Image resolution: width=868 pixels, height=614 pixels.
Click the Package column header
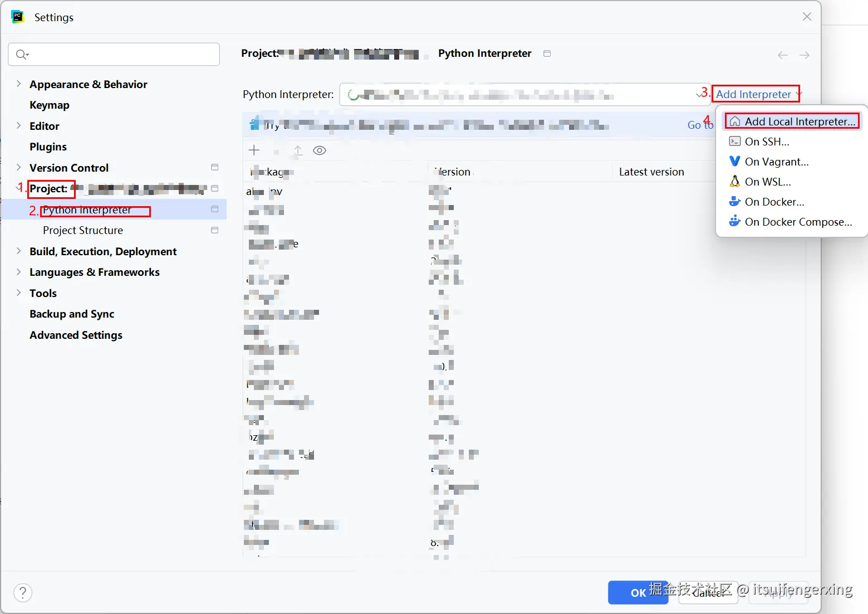(x=271, y=172)
